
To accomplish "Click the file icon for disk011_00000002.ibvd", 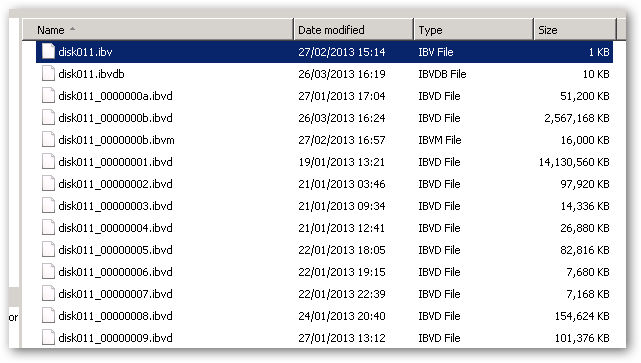I will tap(48, 184).
